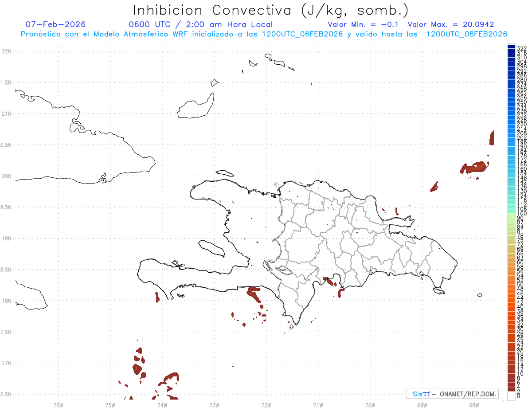The height and width of the screenshot is (411, 532).
Task: Pick the white swatch at the color bar bottom
Action: 511,396
